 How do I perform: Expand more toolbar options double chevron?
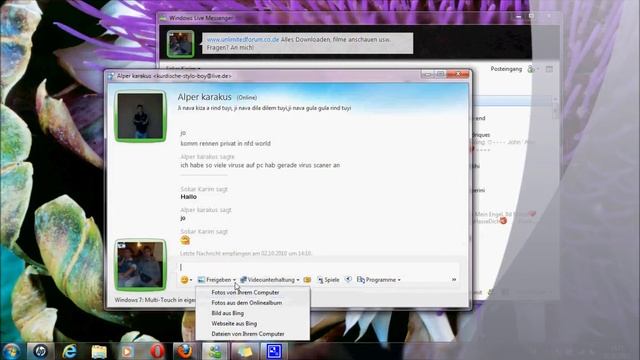point(454,280)
